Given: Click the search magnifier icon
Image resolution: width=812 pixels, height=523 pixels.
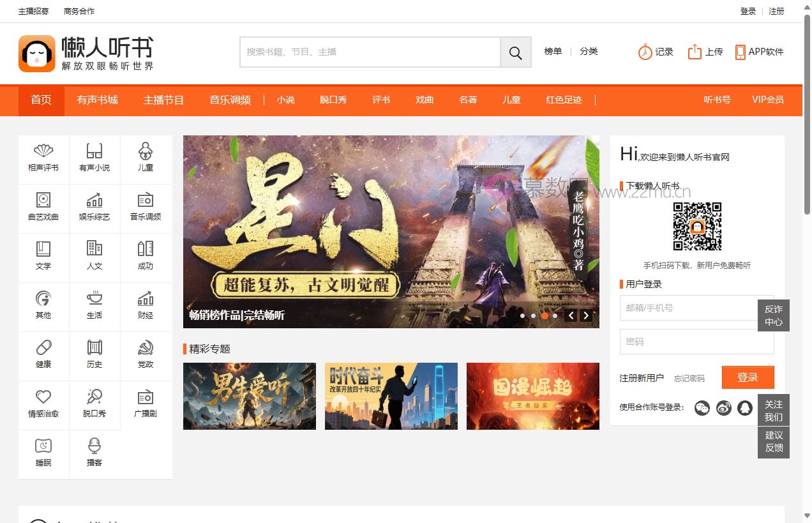Looking at the screenshot, I should (x=515, y=52).
